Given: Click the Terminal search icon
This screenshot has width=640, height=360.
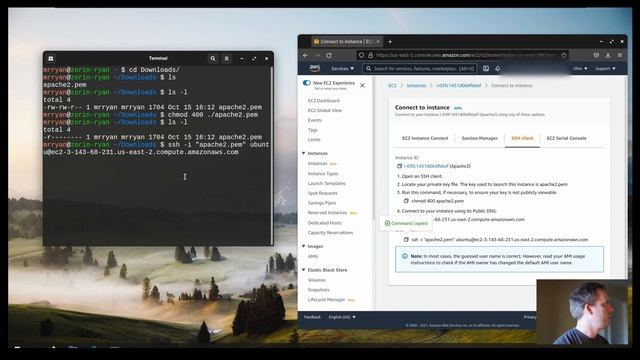Looking at the screenshot, I should 213,59.
